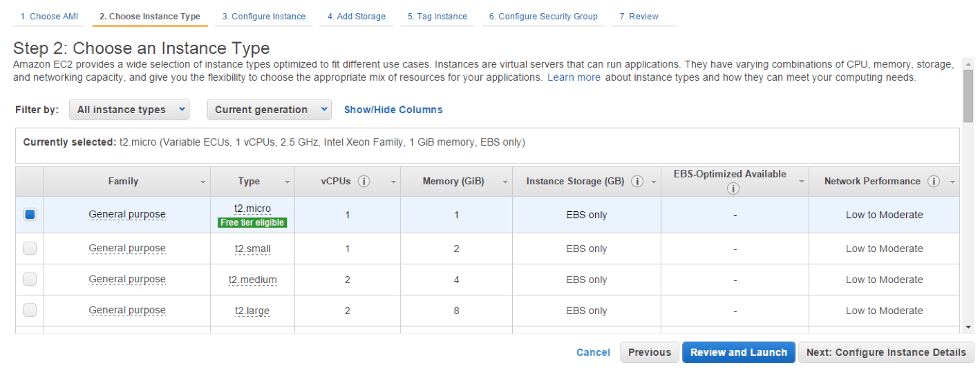Click the info icon under EBS-Optimized Available
The height and width of the screenshot is (370, 980).
733,188
